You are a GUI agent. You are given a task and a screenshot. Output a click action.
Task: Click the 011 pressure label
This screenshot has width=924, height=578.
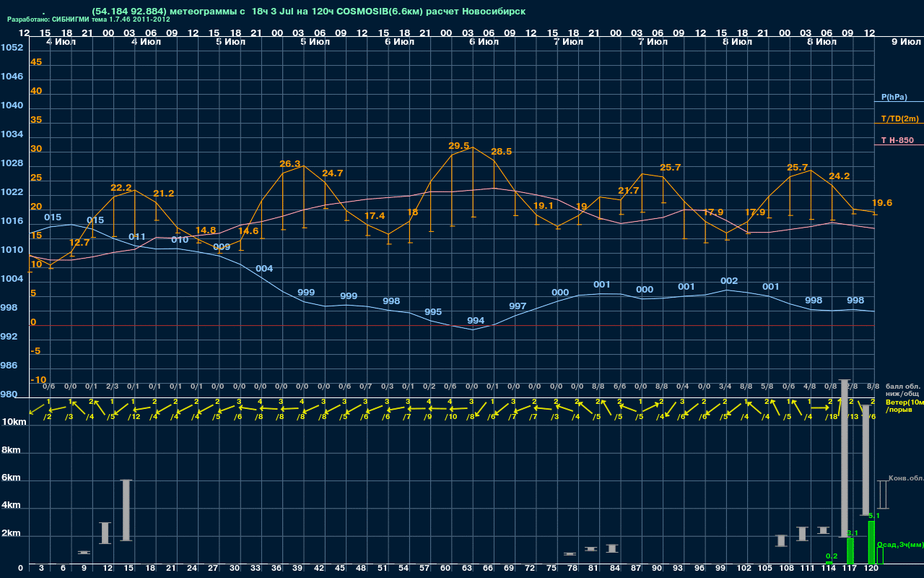click(x=137, y=237)
